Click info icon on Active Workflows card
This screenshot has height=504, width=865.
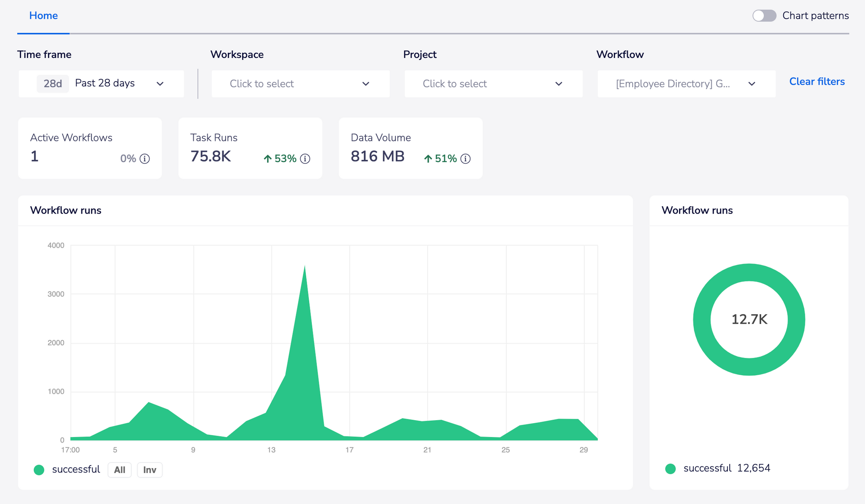[x=145, y=159]
